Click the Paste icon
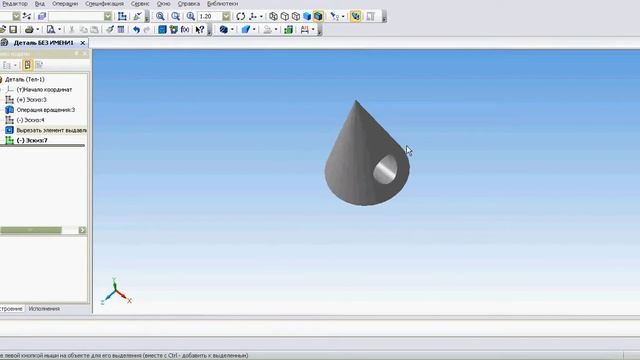The image size is (640, 360). click(x=94, y=29)
